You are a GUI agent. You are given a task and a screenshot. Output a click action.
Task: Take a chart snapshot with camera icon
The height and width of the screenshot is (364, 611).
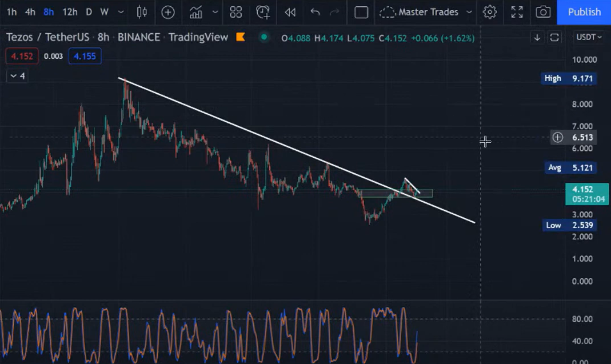pyautogui.click(x=543, y=12)
